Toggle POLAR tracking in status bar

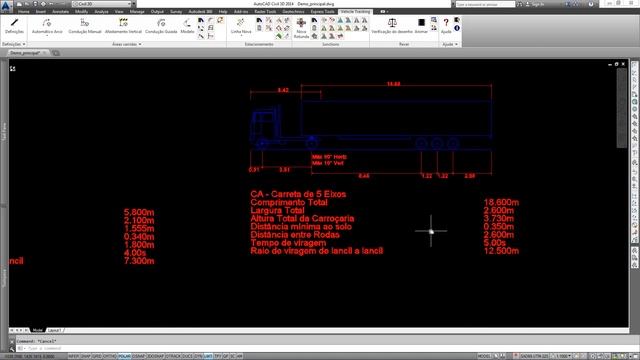pyautogui.click(x=124, y=356)
